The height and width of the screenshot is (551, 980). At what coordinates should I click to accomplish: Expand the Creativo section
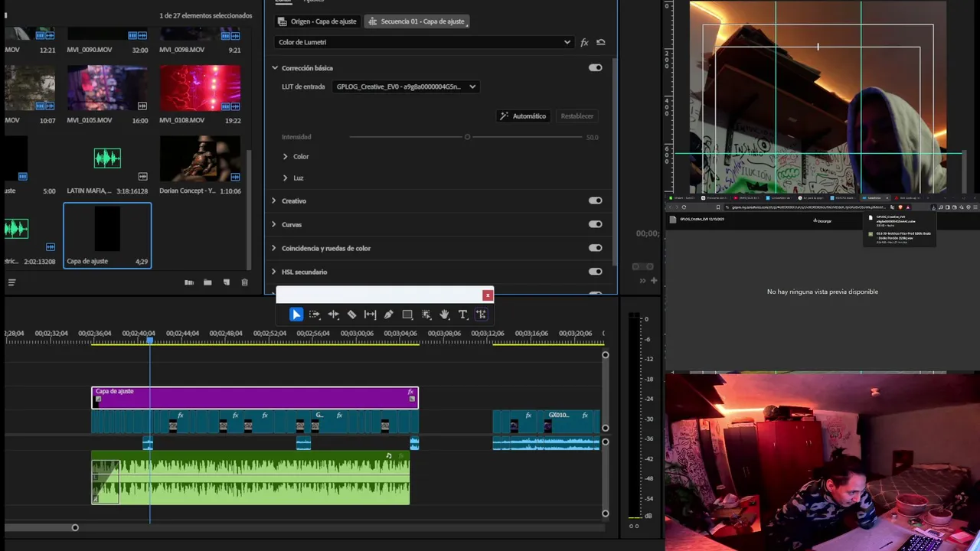pyautogui.click(x=274, y=201)
